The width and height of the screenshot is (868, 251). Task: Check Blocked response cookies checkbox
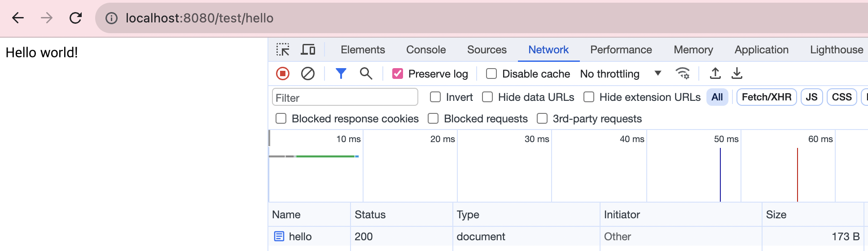281,118
